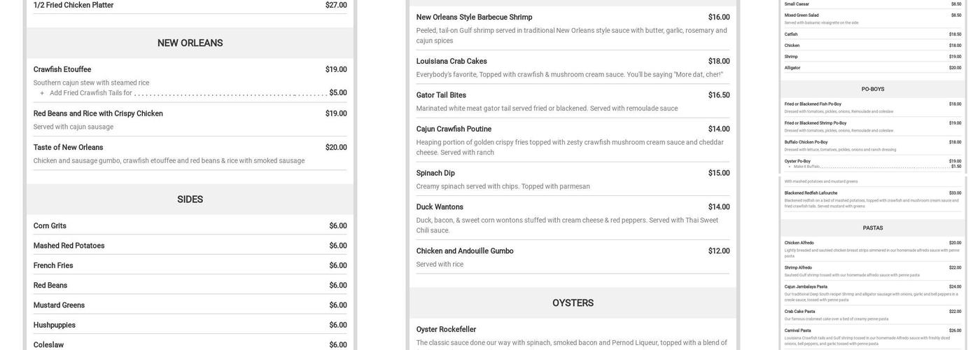Viewport: 980px width, 350px height.
Task: Open the Taste of New Orleans item
Action: 68,148
